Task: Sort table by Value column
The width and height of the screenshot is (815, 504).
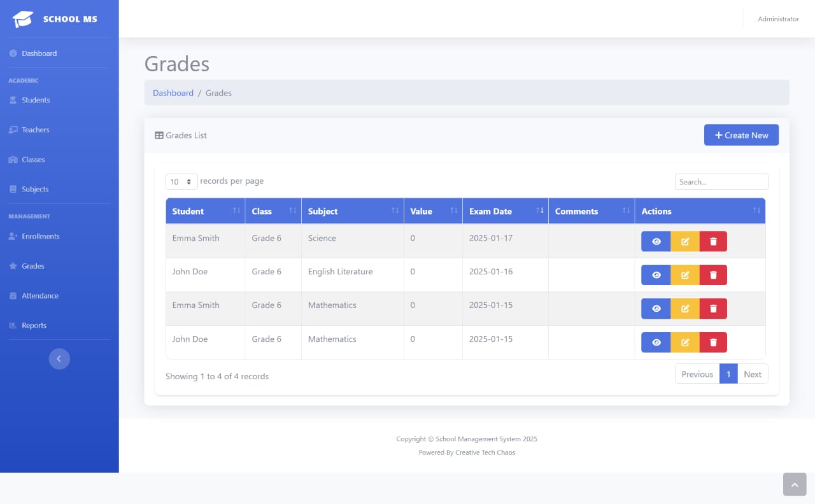Action: (x=434, y=211)
